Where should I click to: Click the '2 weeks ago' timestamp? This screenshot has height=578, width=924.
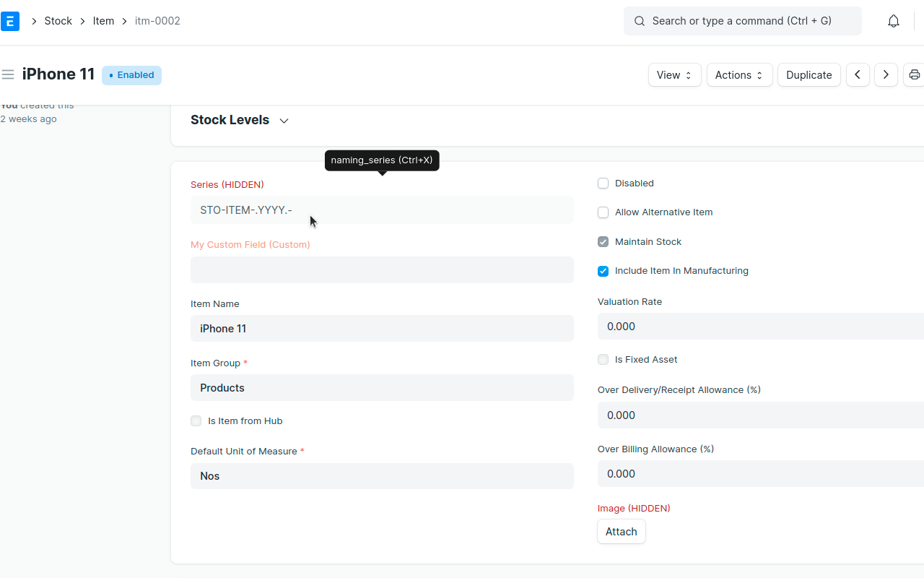coord(28,119)
